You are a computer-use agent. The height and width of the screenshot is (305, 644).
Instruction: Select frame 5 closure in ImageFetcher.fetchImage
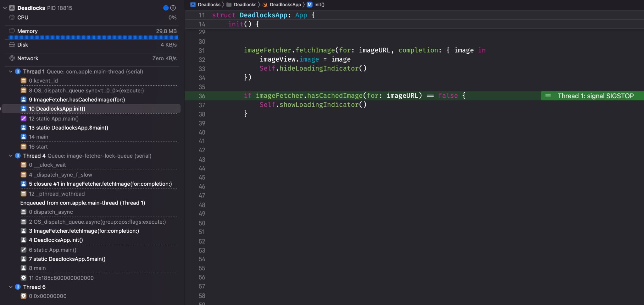click(100, 184)
